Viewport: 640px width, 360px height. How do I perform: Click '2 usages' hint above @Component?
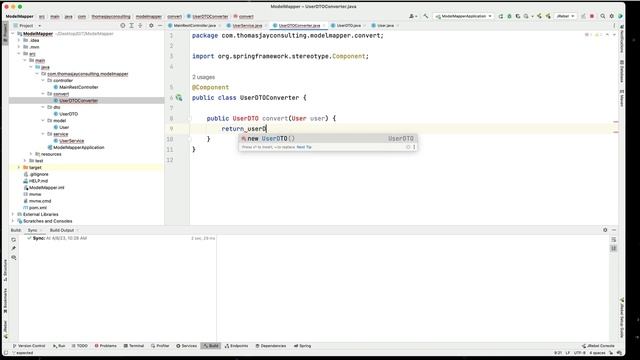coord(203,77)
